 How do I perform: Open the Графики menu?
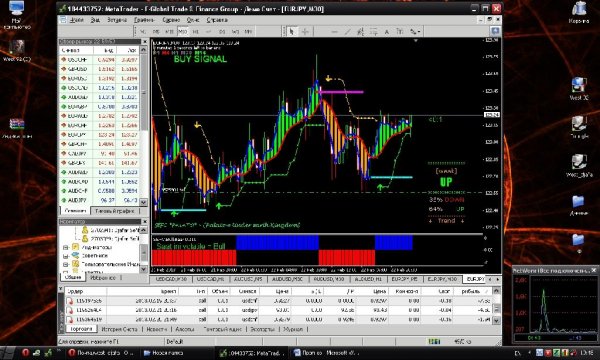[144, 20]
